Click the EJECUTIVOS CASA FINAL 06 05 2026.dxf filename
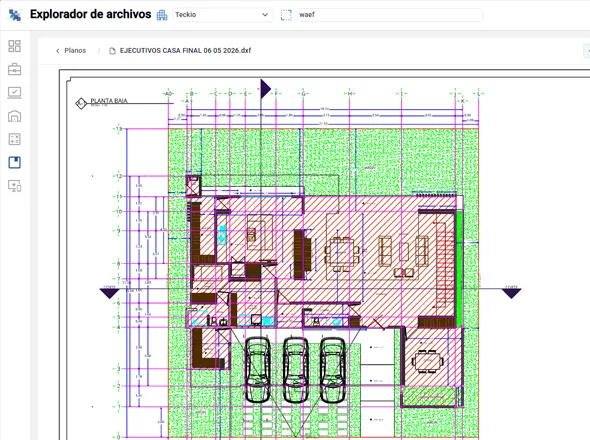This screenshot has height=440, width=590. point(185,50)
